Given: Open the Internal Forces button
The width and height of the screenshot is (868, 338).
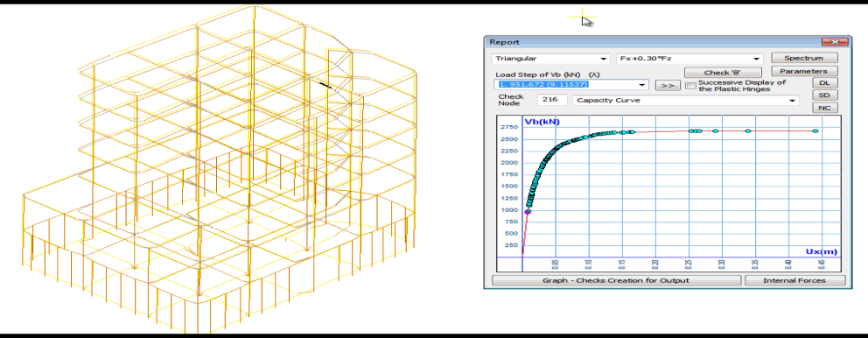Looking at the screenshot, I should [794, 280].
